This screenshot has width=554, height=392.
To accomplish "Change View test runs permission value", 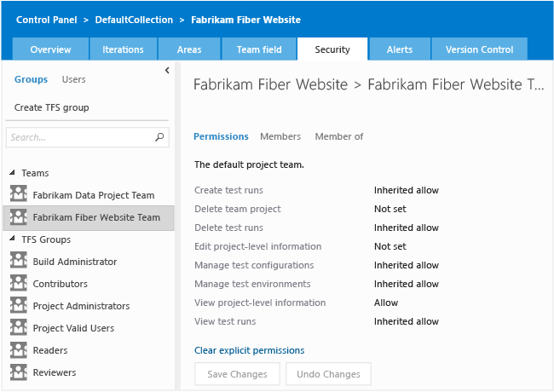I will coord(407,321).
